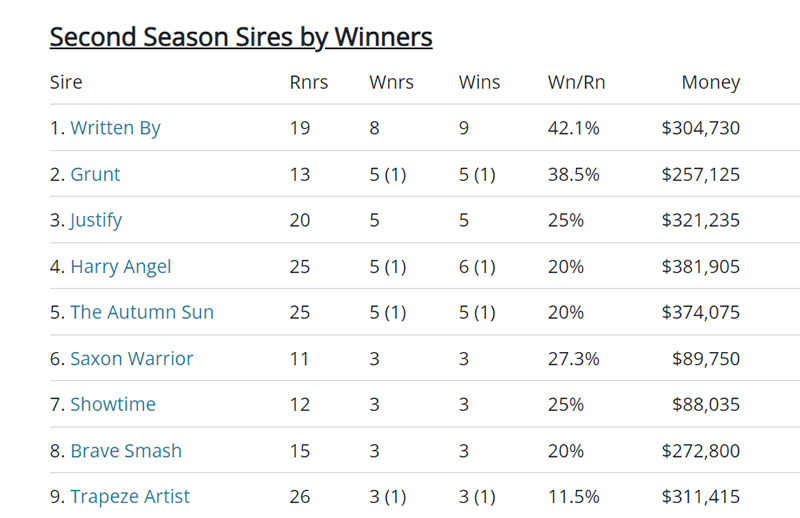Open the Showtime sire link
This screenshot has height=518, width=800.
tap(113, 404)
